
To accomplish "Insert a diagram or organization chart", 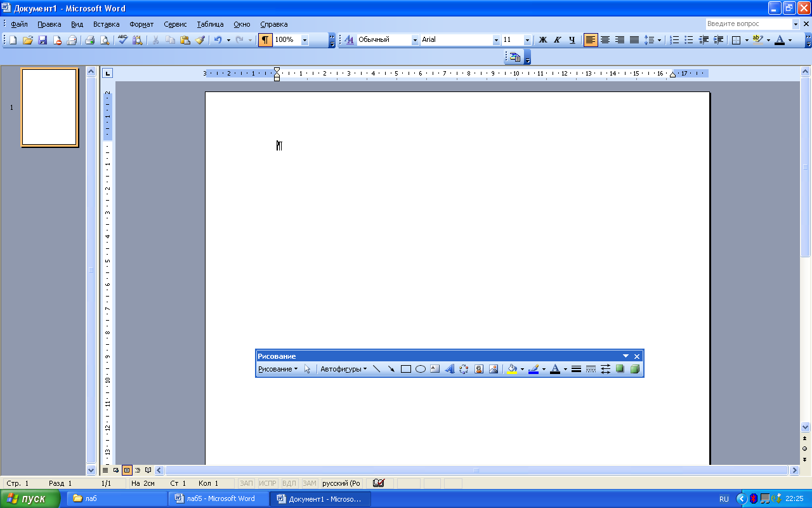I will point(464,369).
